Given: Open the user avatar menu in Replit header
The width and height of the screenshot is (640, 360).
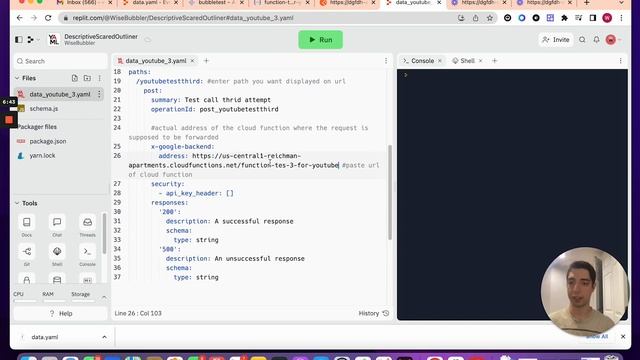Looking at the screenshot, I should pyautogui.click(x=613, y=40).
